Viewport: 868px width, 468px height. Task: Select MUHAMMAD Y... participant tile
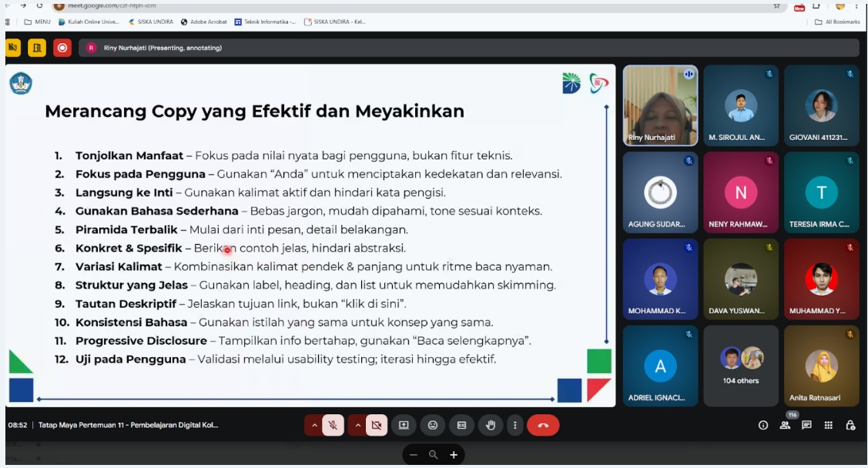tap(822, 279)
